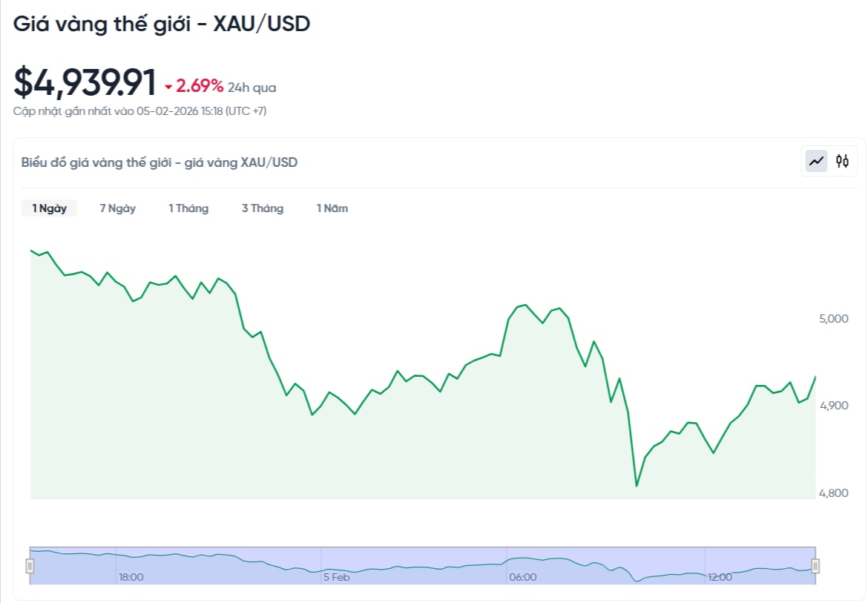Select the line chart icon
Screen dimensions: 868x603
[816, 161]
